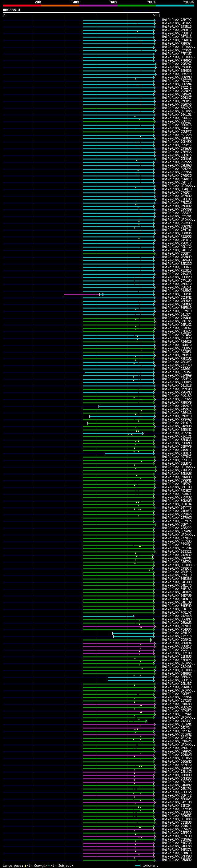The image size is (197, 868).
Task: Click the query end position 503
Action: 155,15
